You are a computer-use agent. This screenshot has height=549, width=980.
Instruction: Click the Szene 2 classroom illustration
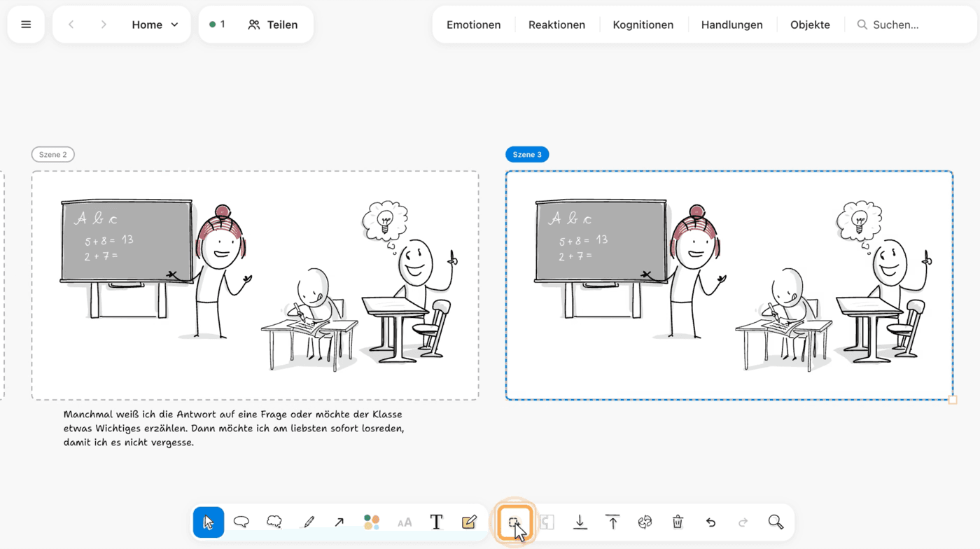click(x=255, y=286)
